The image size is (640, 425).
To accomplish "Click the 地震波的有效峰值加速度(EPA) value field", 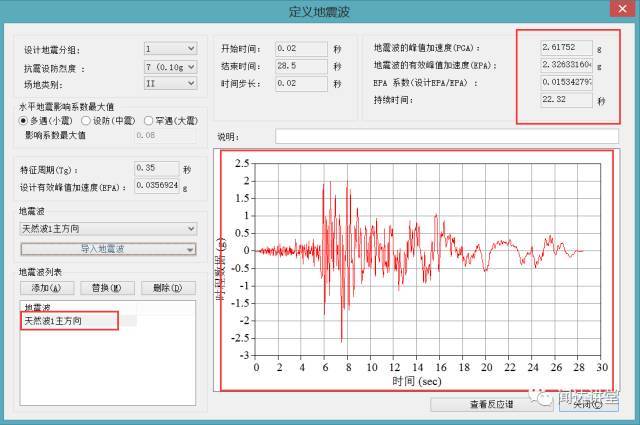I will [566, 65].
